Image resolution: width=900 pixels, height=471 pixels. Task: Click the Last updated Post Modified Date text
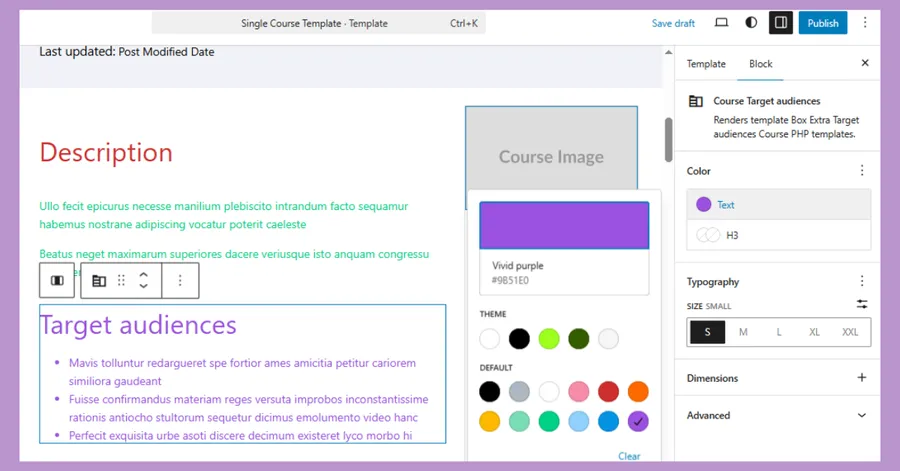point(127,52)
